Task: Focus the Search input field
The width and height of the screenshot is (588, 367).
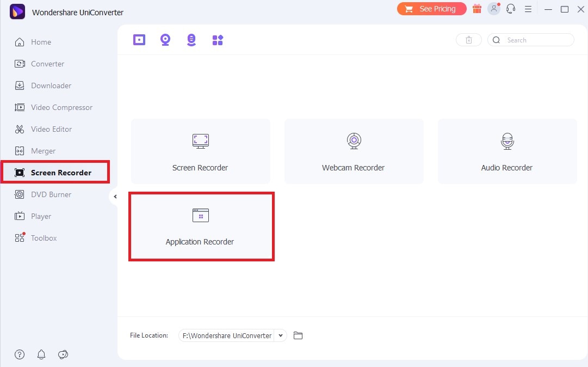Action: [531, 40]
